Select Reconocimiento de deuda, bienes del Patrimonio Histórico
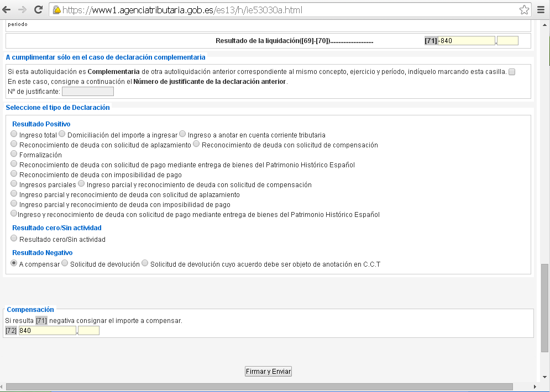 [14, 163]
